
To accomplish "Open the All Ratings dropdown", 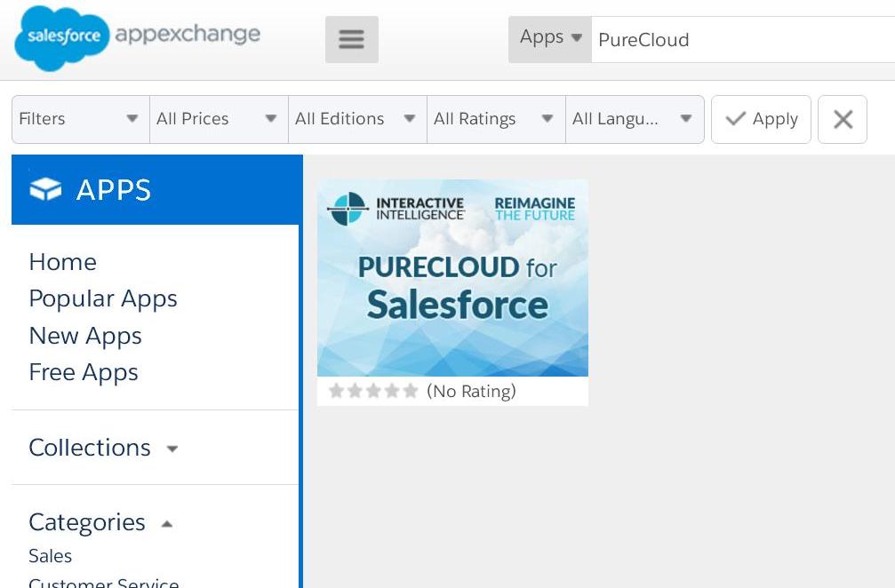I will pyautogui.click(x=496, y=119).
